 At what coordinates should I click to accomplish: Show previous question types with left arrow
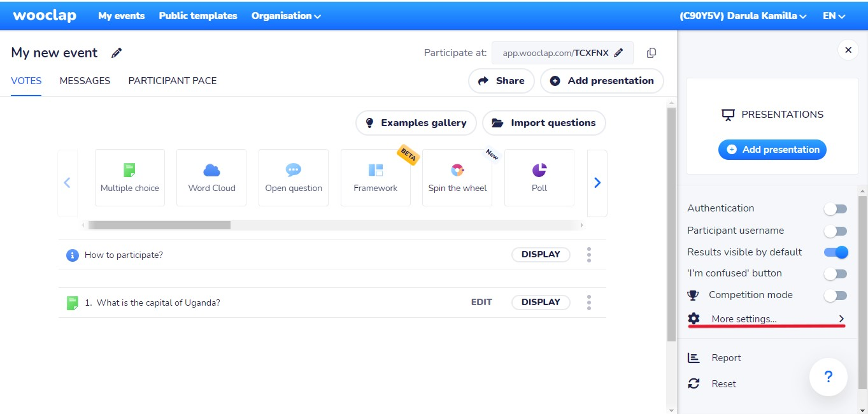(68, 183)
